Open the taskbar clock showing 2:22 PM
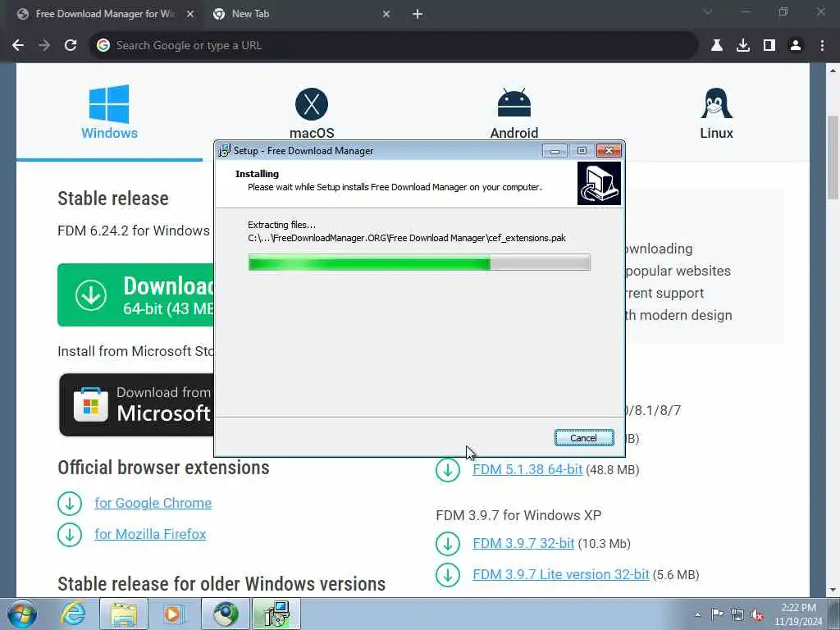The height and width of the screenshot is (630, 840). point(798,614)
